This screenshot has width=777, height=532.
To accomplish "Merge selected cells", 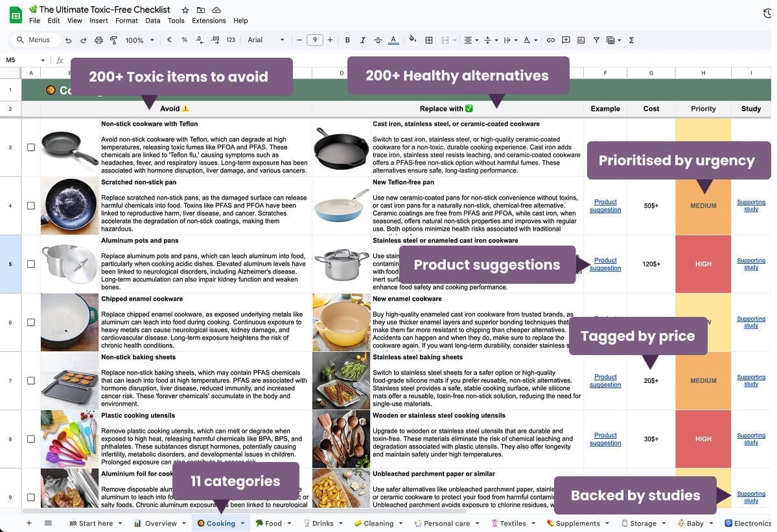I will pyautogui.click(x=445, y=40).
